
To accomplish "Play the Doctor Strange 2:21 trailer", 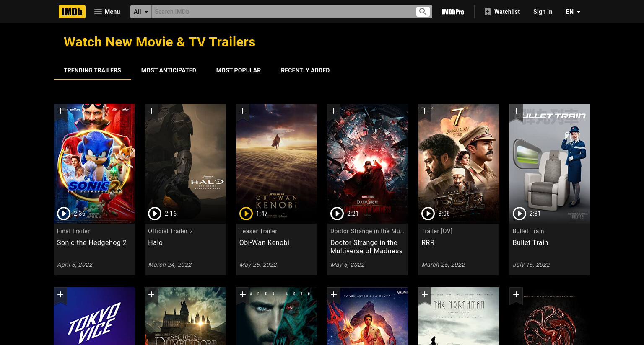I will 337,214.
